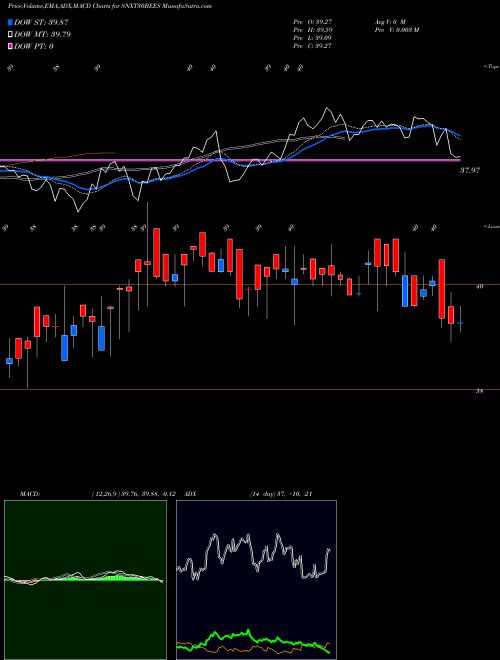Screen dimensions: 500x660
Task: Click the 37.97 price label
Action: 469,170
